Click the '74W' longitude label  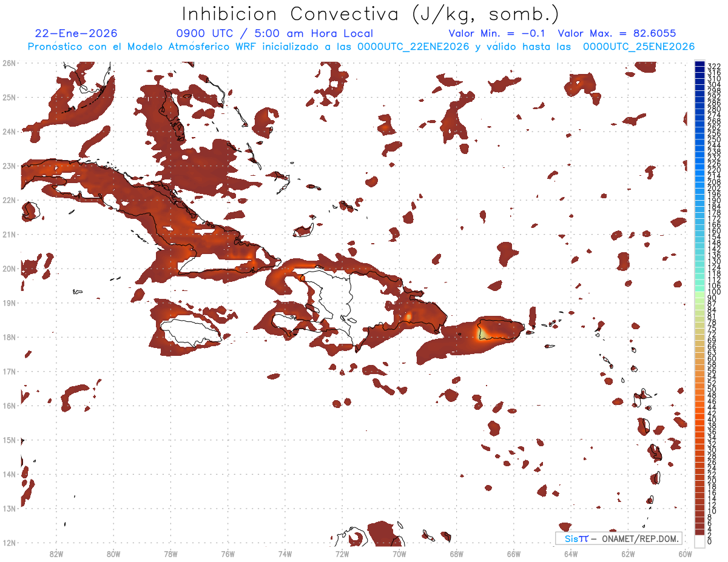285,554
